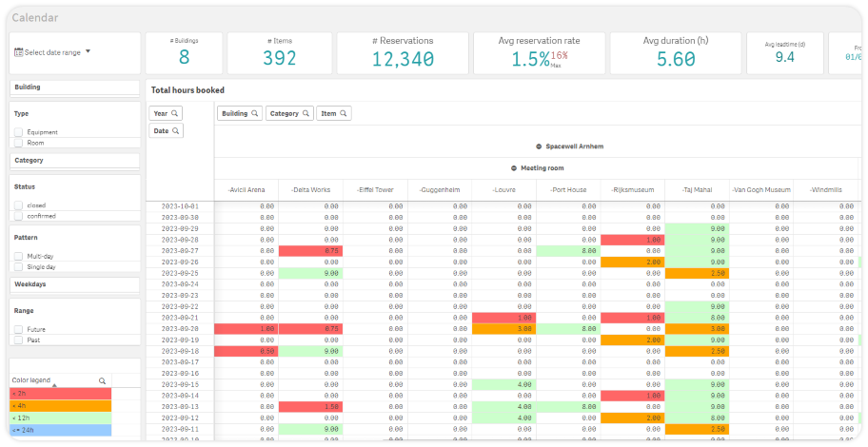The height and width of the screenshot is (447, 868).
Task: Click the search icon on Category field
Action: 306,113
